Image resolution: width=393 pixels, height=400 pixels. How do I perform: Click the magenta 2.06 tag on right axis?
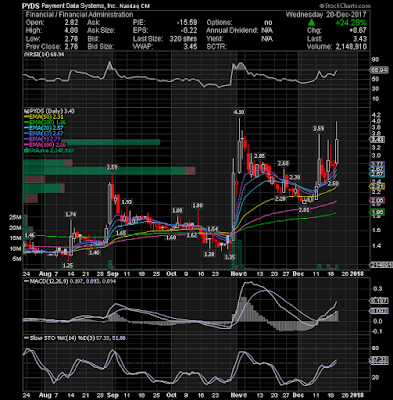[377, 200]
